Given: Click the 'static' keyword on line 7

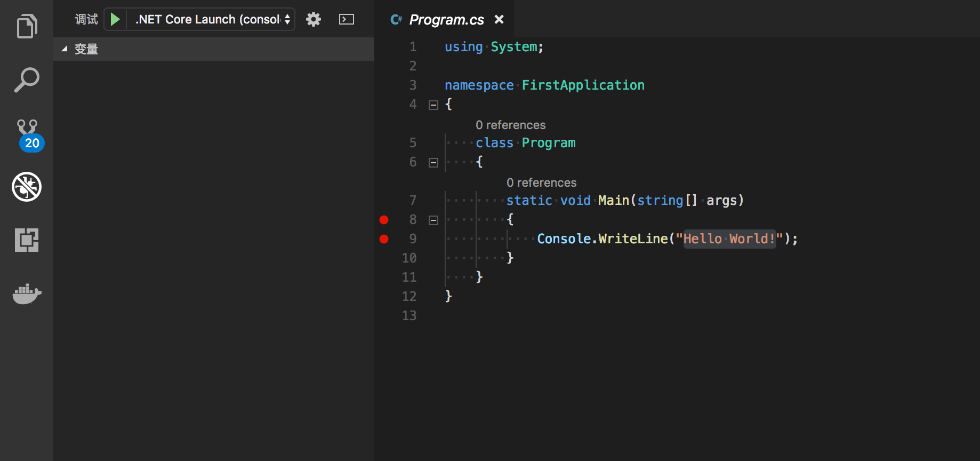Looking at the screenshot, I should pyautogui.click(x=529, y=201).
